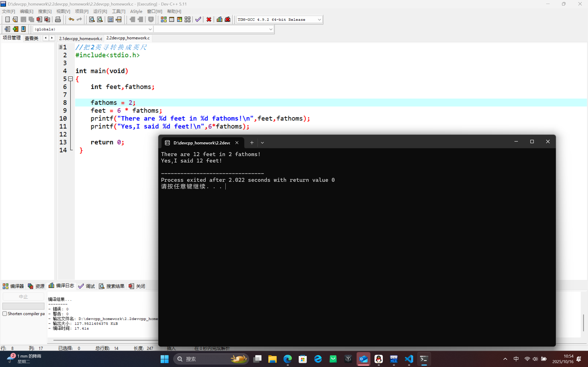Collapse code fold at line 5
This screenshot has height=367, width=588.
(x=71, y=79)
